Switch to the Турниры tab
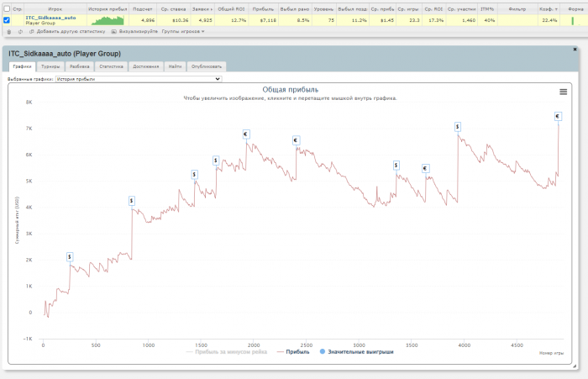588x379 pixels. pos(50,66)
